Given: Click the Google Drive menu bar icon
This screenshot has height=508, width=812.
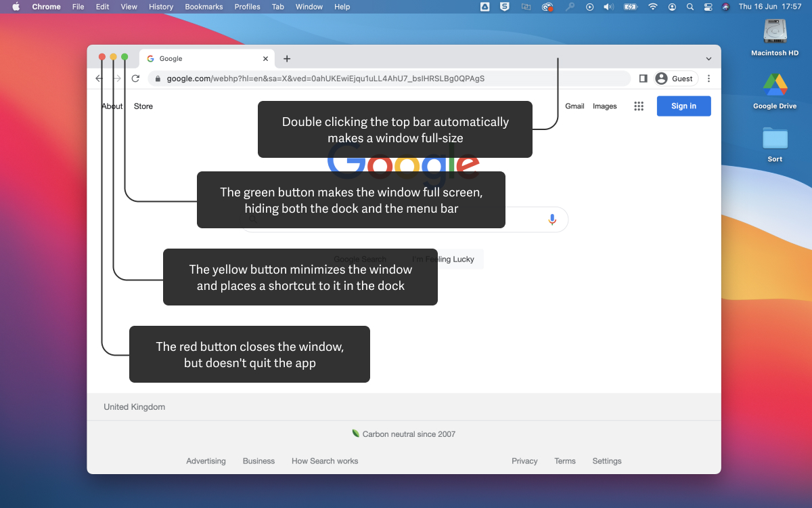Looking at the screenshot, I should click(485, 7).
